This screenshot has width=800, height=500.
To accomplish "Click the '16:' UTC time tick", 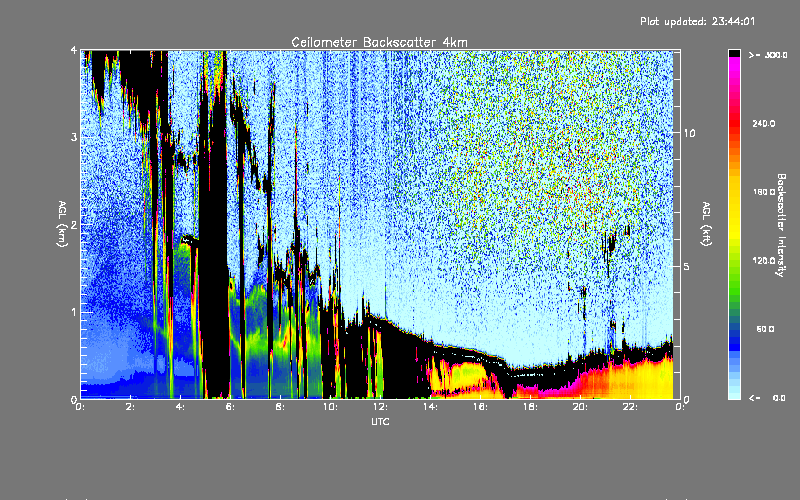I will (x=480, y=407).
